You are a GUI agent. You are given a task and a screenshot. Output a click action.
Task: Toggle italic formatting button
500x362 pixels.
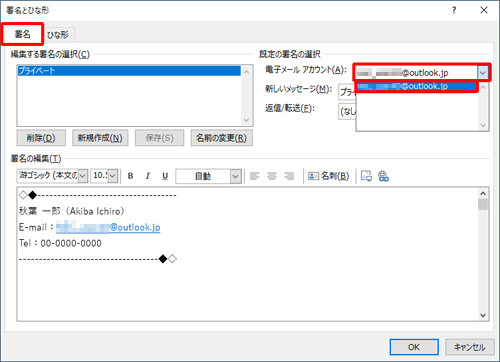(148, 176)
